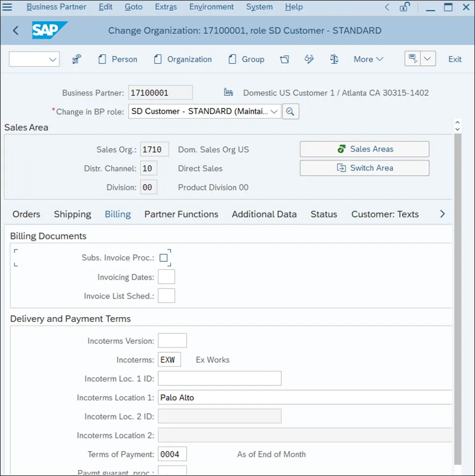This screenshot has height=476, width=475.
Task: Go back using the header arrow
Action: click(16, 30)
